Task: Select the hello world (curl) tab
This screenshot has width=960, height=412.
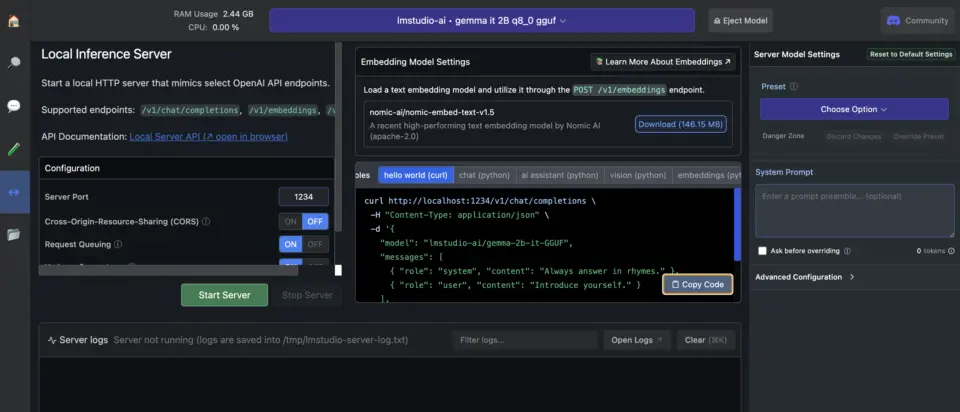Action: [416, 175]
